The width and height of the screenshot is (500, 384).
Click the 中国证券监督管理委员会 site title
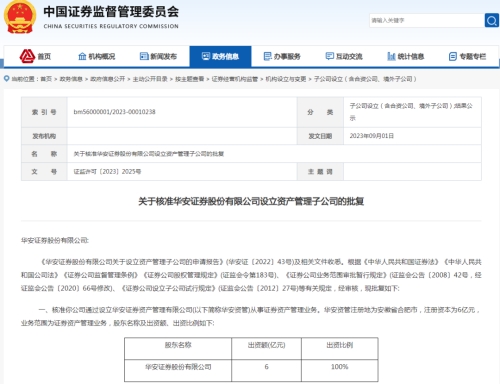(x=111, y=12)
